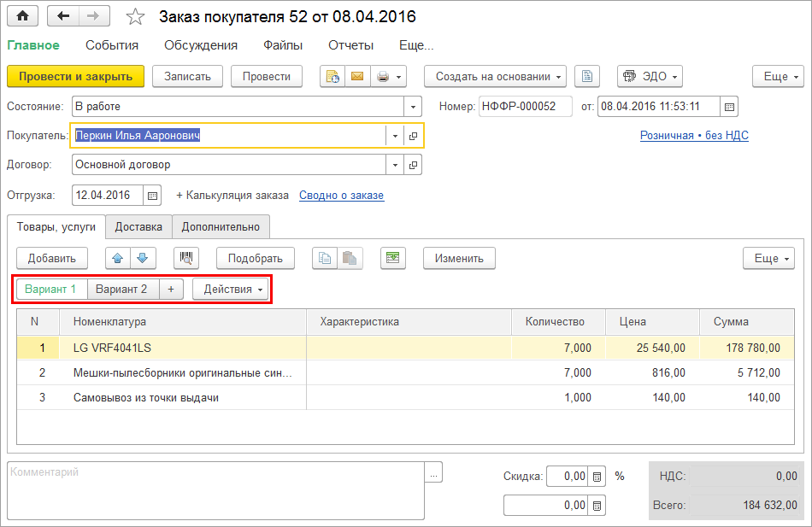Select the Вариант 1 toggle
Screen dimensions: 812x527
coord(50,290)
